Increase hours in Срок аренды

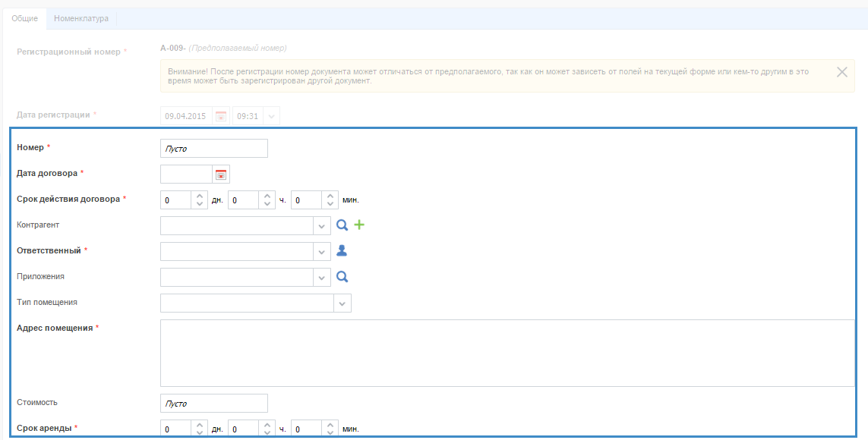pyautogui.click(x=267, y=425)
